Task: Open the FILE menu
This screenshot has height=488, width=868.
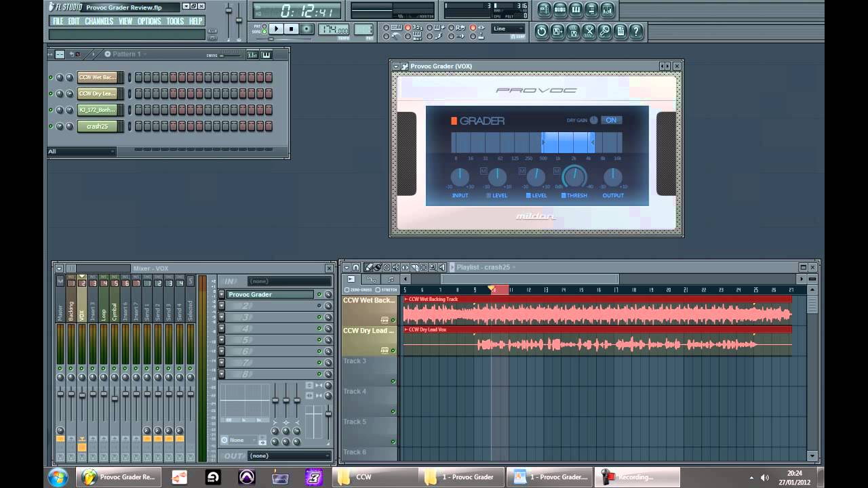Action: 58,21
